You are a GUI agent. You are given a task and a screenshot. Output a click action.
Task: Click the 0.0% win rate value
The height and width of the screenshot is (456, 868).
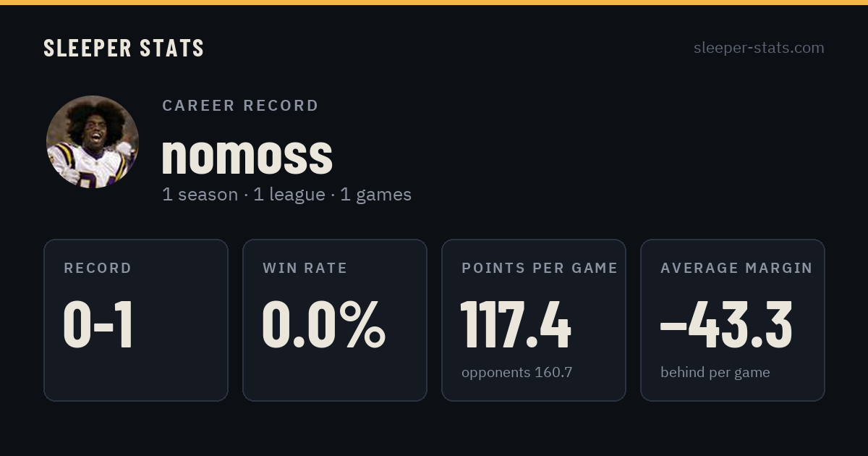(x=323, y=325)
